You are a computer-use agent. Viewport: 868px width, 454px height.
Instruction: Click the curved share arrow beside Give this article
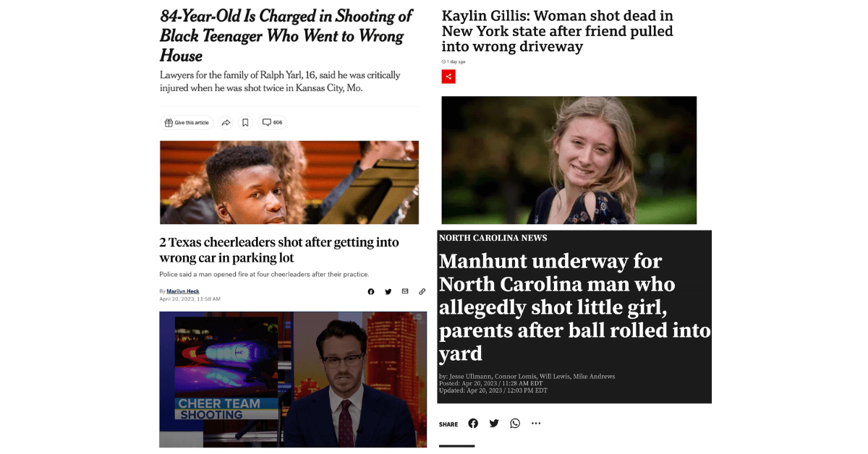click(226, 123)
